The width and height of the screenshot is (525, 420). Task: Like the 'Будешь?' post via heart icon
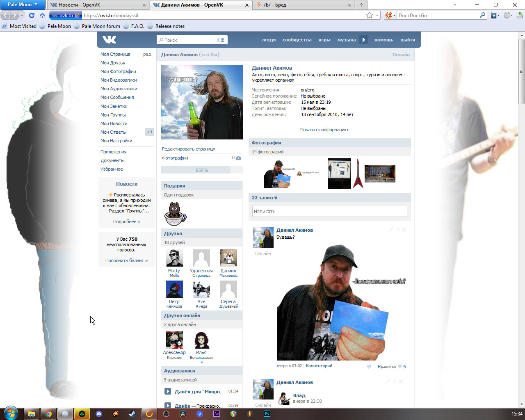click(x=400, y=366)
